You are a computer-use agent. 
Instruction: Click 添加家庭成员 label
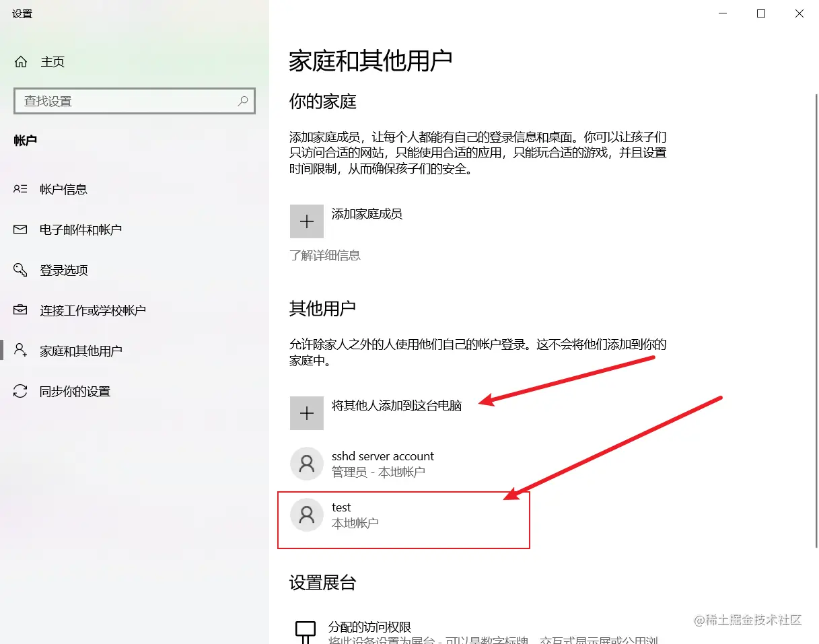pyautogui.click(x=367, y=214)
